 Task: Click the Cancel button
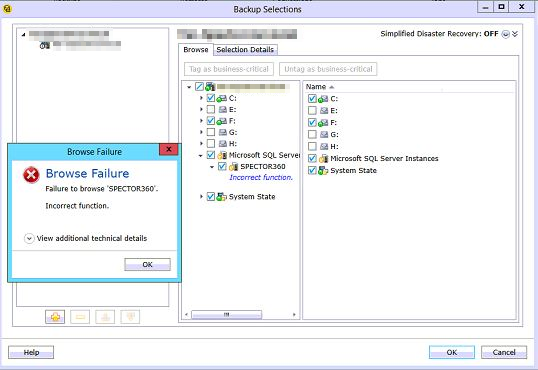[x=504, y=352]
